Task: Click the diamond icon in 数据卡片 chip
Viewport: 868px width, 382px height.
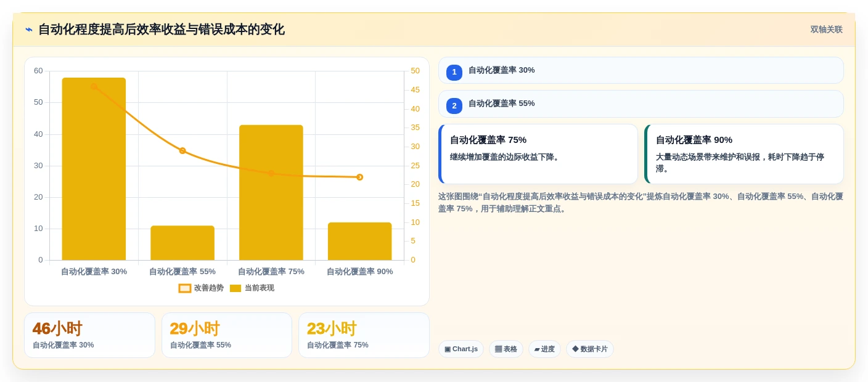Action: 575,349
